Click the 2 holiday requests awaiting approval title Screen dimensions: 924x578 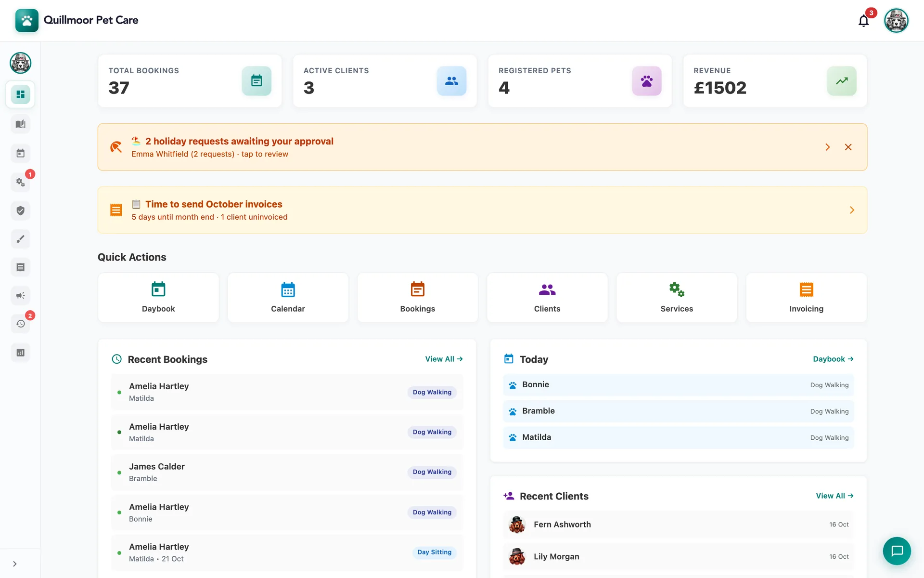click(x=239, y=142)
